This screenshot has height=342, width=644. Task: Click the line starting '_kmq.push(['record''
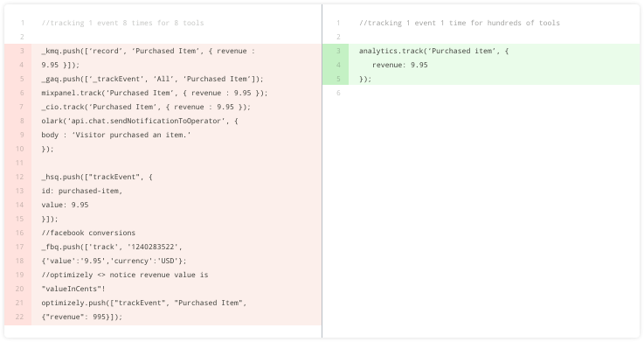click(x=149, y=51)
